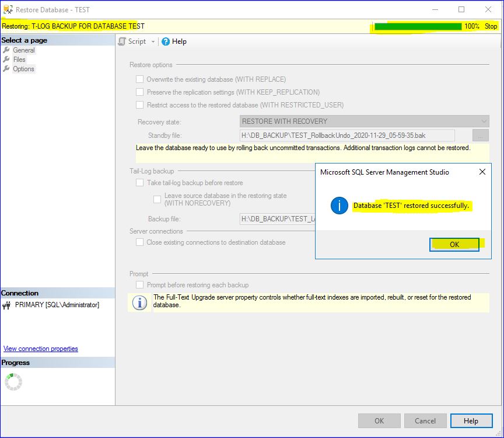The height and width of the screenshot is (438, 504).
Task: Check Close existing connections to destination database
Action: 139,242
